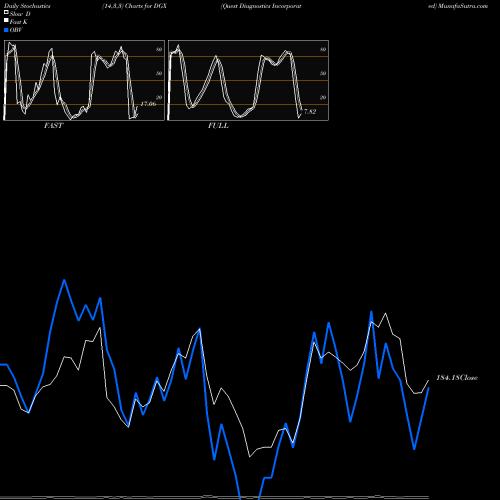Viewport: 500px width, 500px height.
Task: Select the 'Quest Diagnostics Incorporat' title text
Action: (261, 6)
